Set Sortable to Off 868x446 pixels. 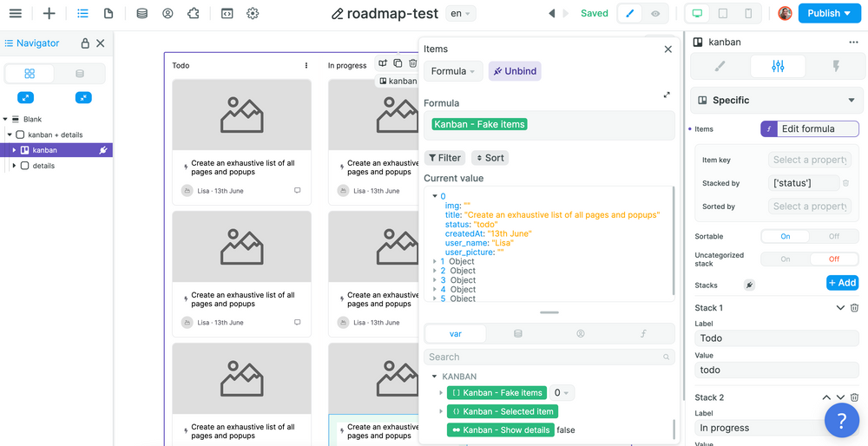tap(833, 236)
